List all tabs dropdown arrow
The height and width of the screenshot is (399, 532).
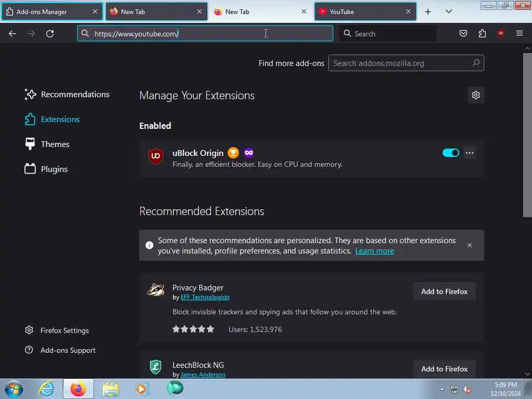448,11
